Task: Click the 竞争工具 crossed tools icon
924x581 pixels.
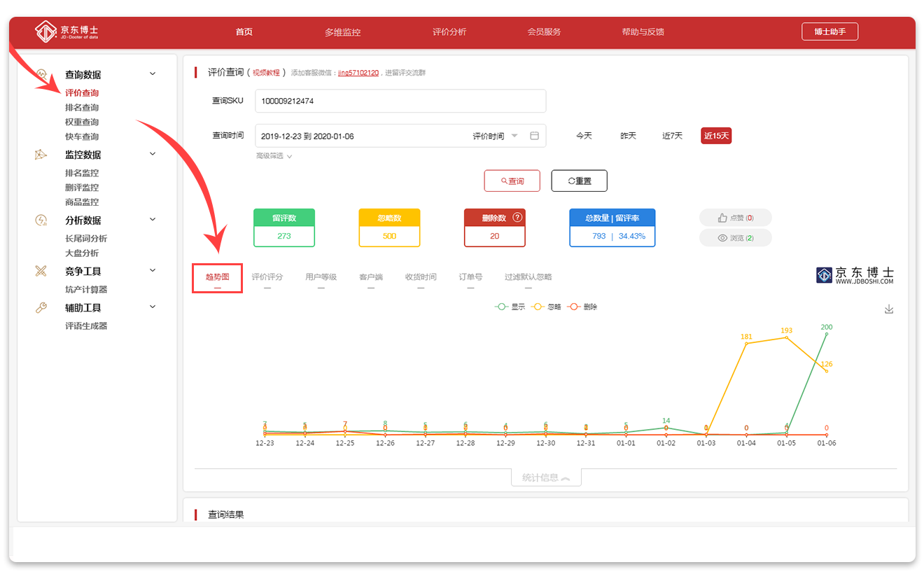Action: (41, 271)
